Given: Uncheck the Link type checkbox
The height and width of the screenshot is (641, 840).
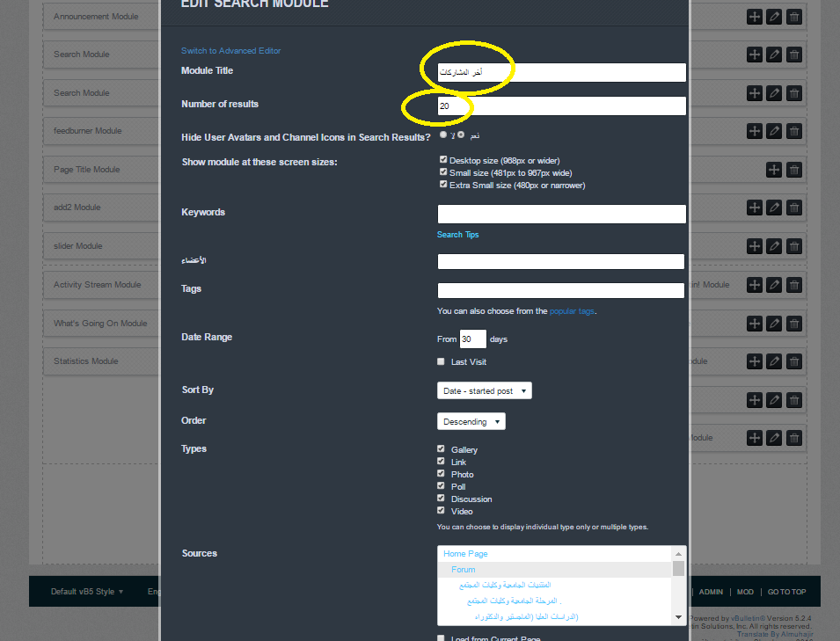Looking at the screenshot, I should point(441,461).
